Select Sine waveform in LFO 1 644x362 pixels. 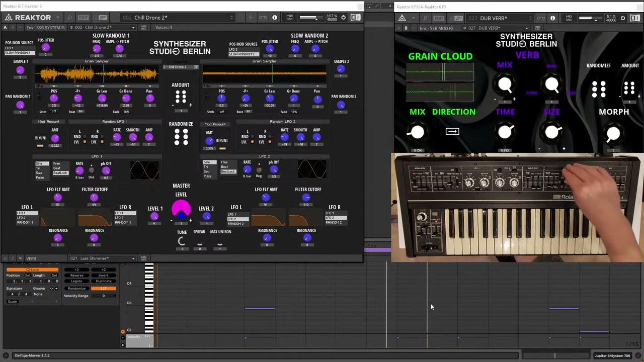[x=42, y=163]
